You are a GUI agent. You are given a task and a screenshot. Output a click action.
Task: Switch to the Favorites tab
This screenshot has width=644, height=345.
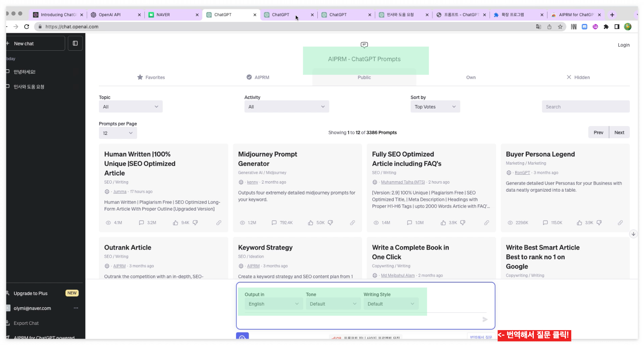[x=151, y=77]
